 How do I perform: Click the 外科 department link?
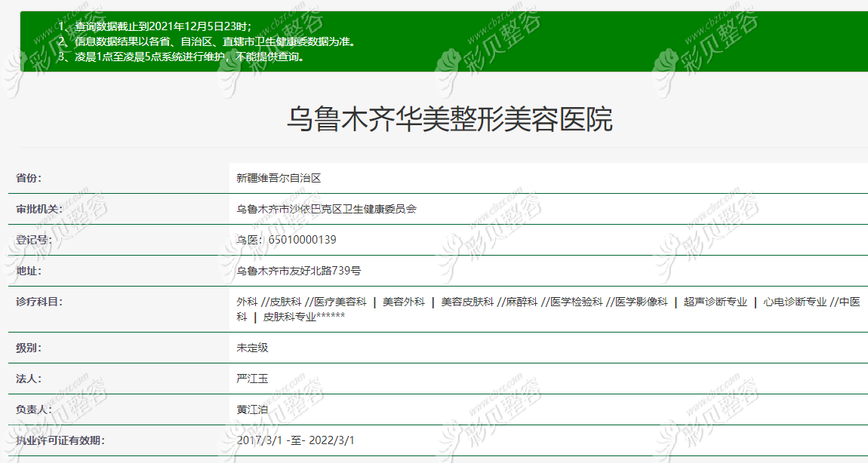tap(245, 301)
